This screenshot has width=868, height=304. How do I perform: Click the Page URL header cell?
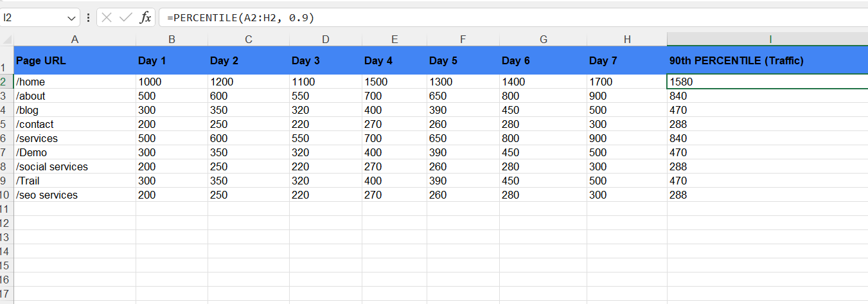[x=75, y=60]
